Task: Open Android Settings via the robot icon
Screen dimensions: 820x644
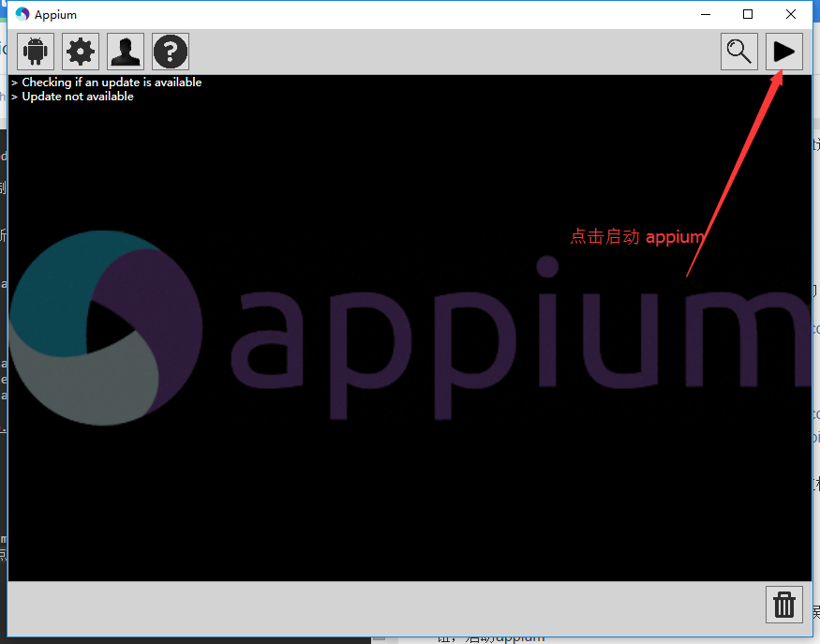Action: [x=36, y=52]
